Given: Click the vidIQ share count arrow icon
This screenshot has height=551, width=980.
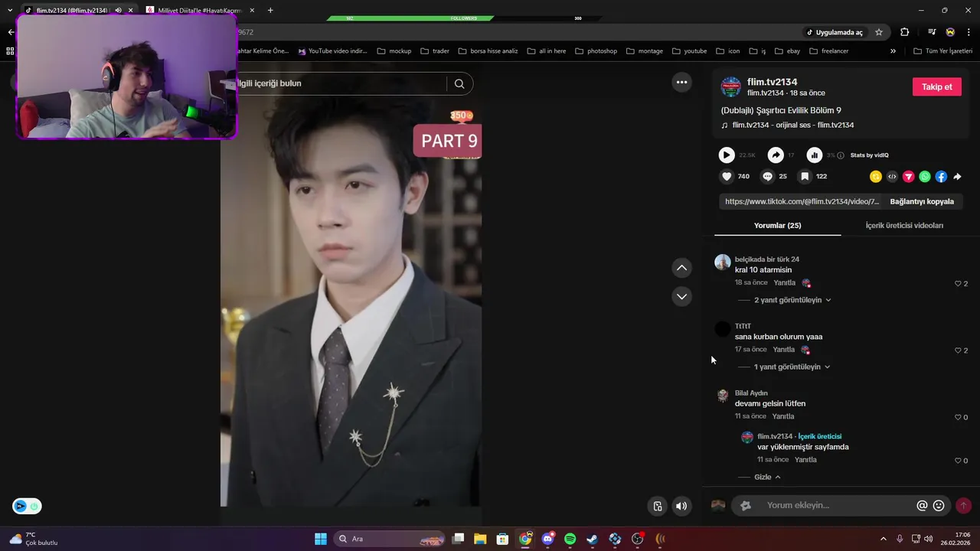Looking at the screenshot, I should tap(776, 155).
